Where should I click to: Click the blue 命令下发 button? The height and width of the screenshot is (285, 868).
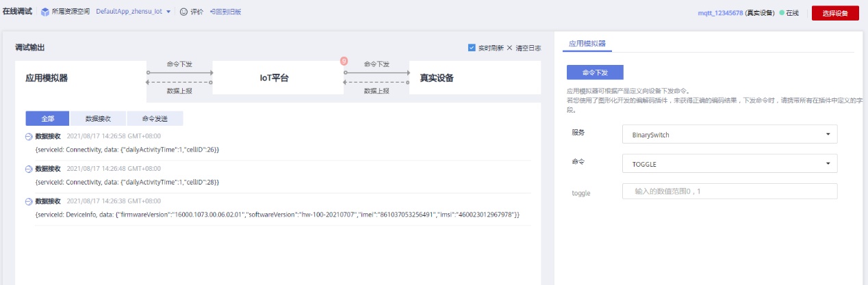(x=595, y=72)
